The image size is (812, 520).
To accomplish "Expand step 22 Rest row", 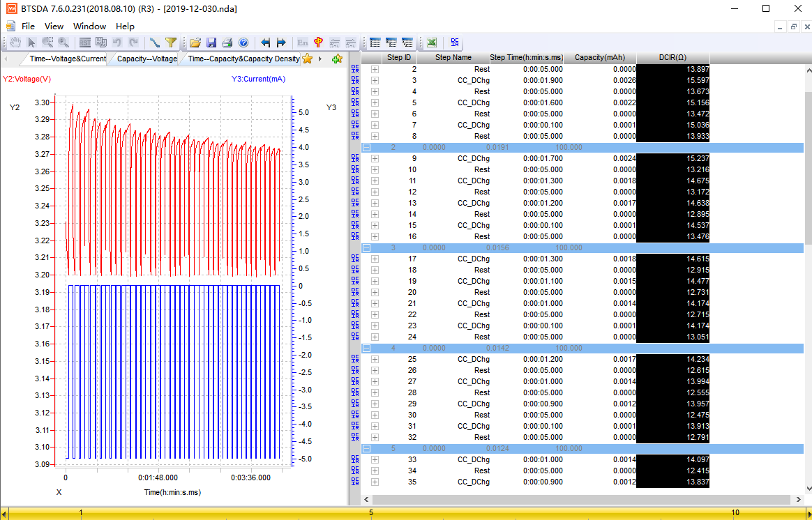I will [375, 314].
